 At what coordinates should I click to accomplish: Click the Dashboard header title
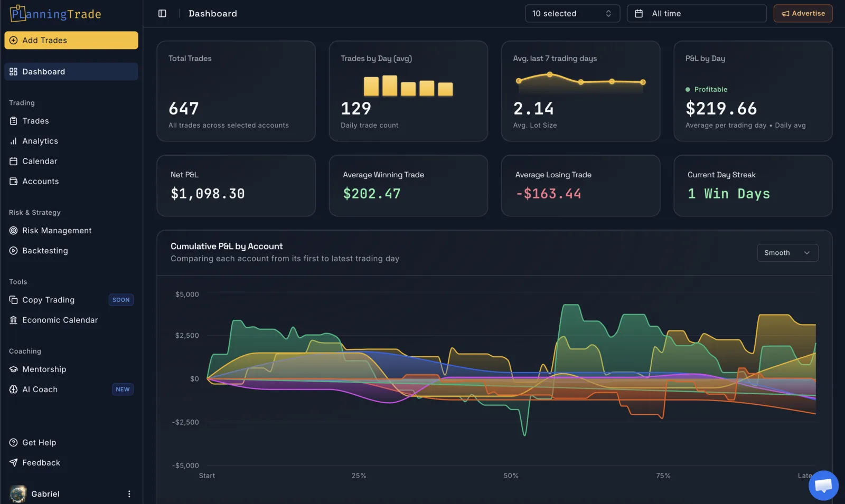pyautogui.click(x=213, y=13)
